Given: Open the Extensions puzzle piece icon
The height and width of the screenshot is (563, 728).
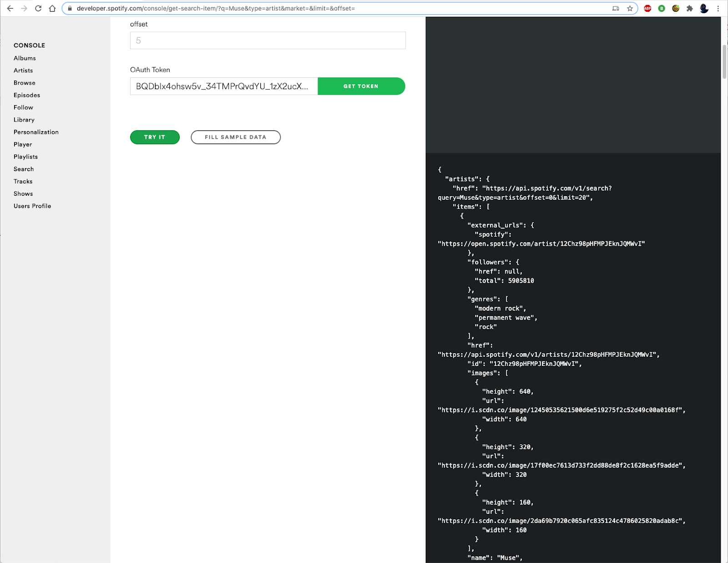Looking at the screenshot, I should click(690, 8).
